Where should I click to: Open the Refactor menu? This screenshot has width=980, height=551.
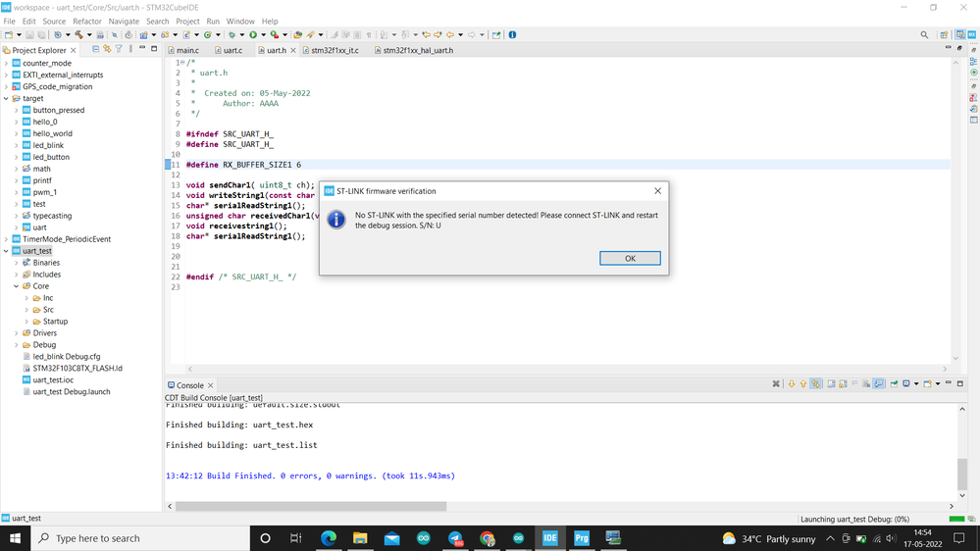click(87, 22)
